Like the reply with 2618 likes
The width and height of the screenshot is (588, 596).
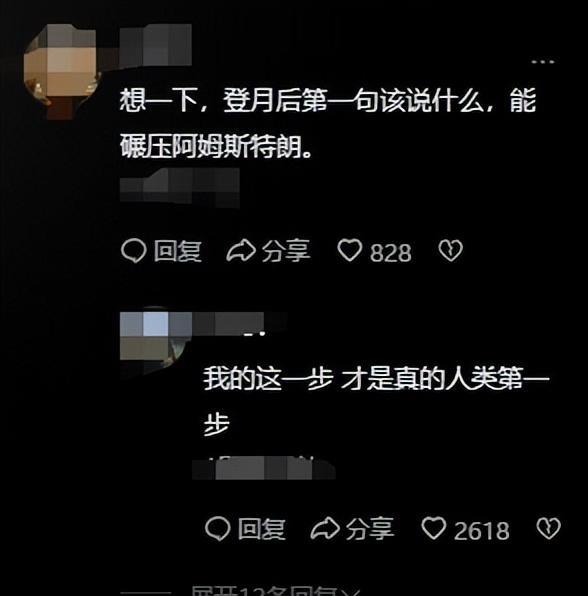[434, 528]
